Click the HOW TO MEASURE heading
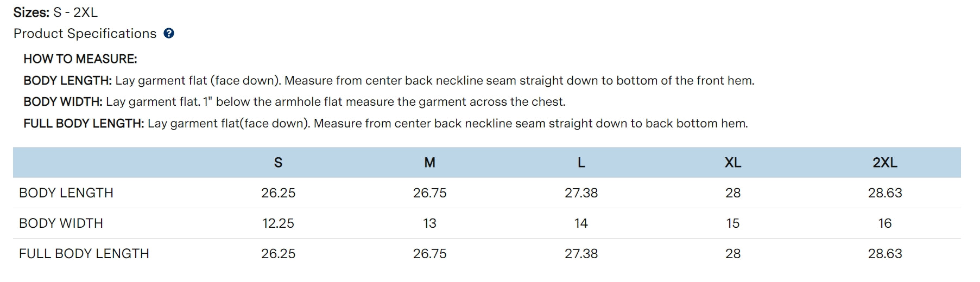This screenshot has width=980, height=282. [80, 59]
